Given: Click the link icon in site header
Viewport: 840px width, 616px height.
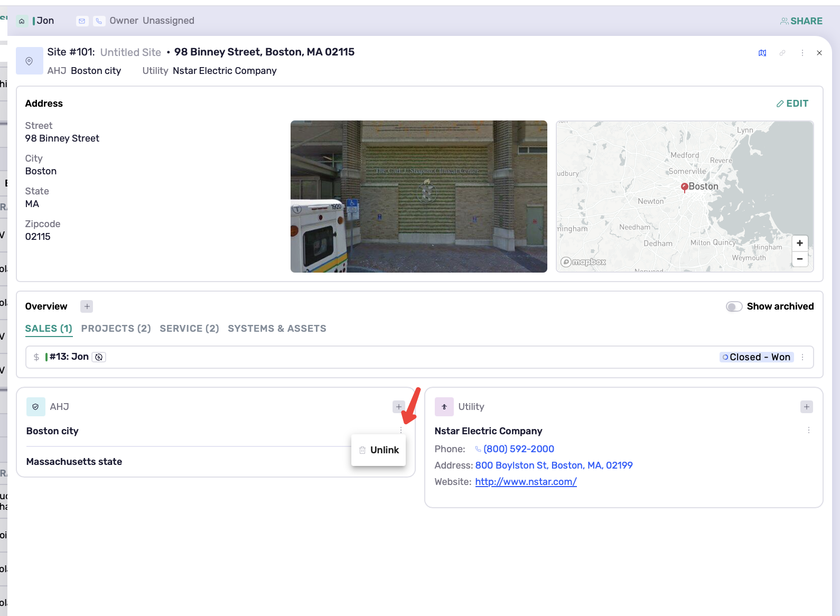Looking at the screenshot, I should [x=782, y=53].
